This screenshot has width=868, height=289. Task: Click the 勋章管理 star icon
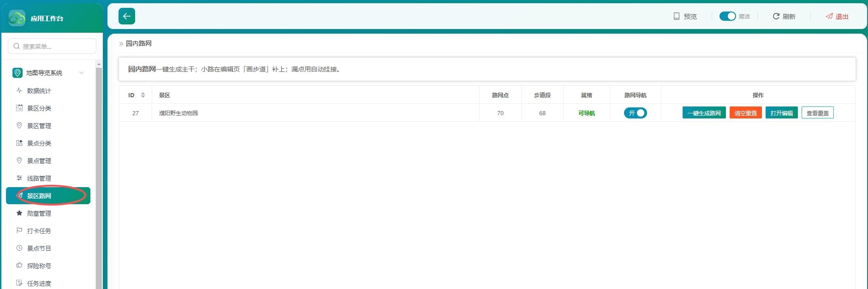pyautogui.click(x=19, y=213)
